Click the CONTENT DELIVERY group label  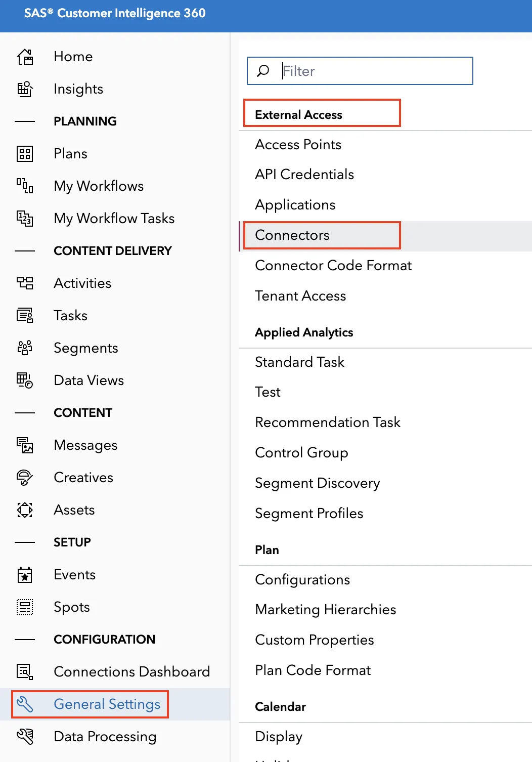[113, 251]
